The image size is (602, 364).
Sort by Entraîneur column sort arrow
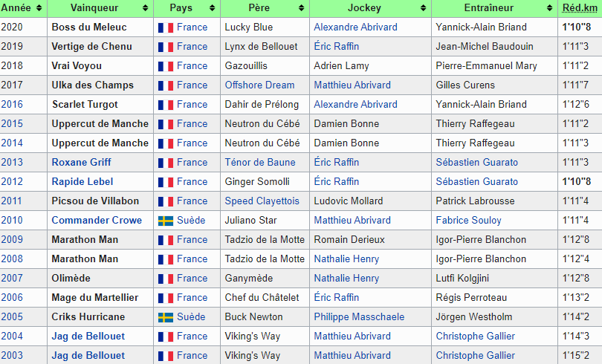551,8
